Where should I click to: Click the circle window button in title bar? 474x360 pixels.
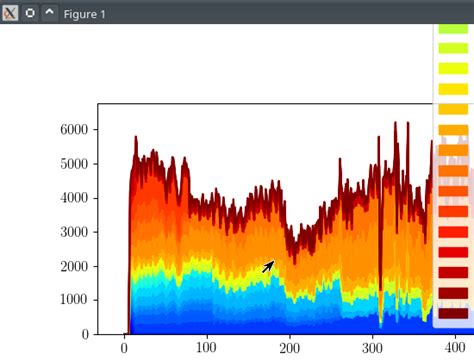click(x=30, y=13)
